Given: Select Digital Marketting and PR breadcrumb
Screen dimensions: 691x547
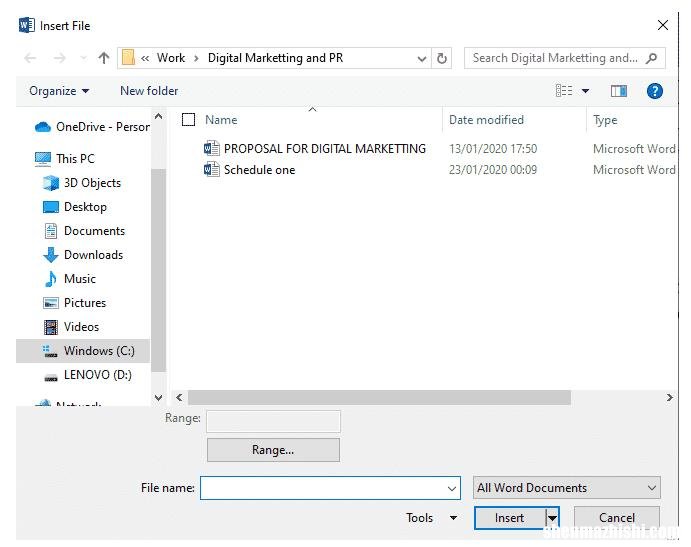Looking at the screenshot, I should pyautogui.click(x=275, y=58).
